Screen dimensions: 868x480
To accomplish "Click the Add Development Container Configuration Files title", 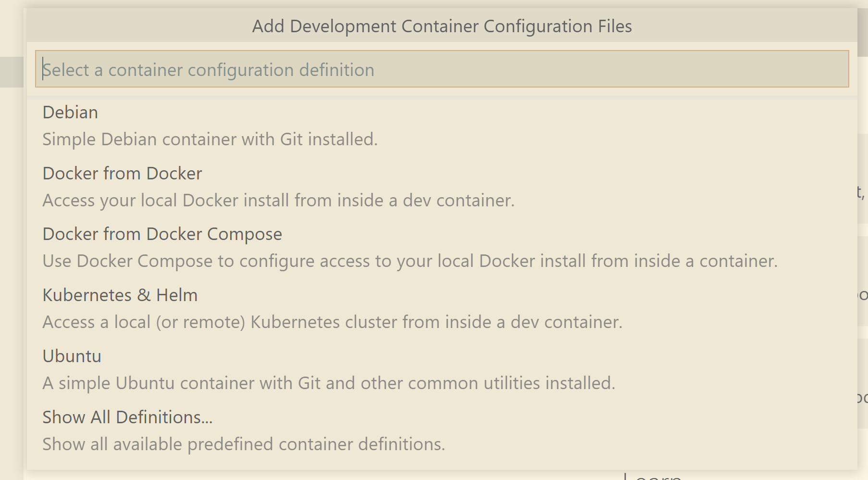I will tap(442, 26).
